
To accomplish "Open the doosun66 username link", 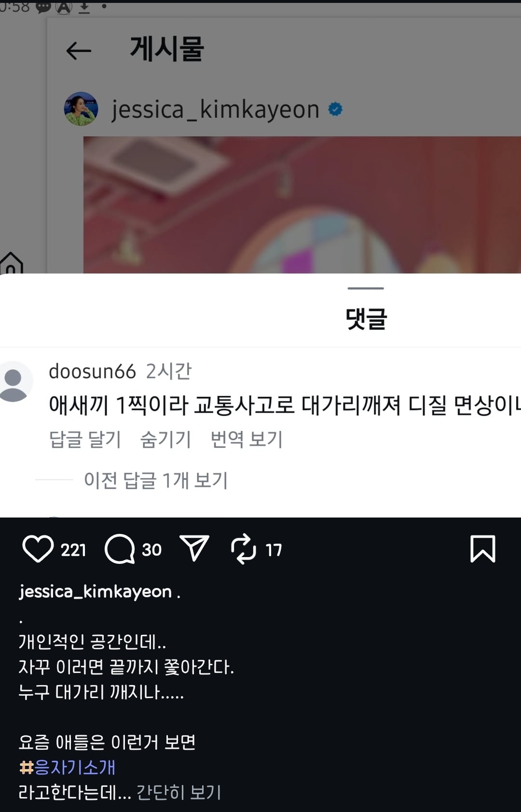I will [x=92, y=371].
